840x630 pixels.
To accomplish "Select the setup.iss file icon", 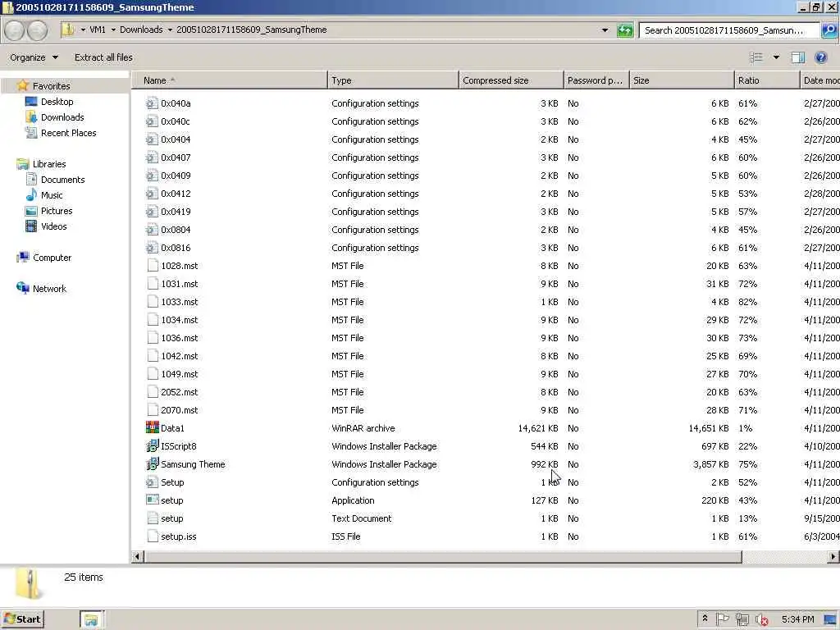I will (x=153, y=536).
